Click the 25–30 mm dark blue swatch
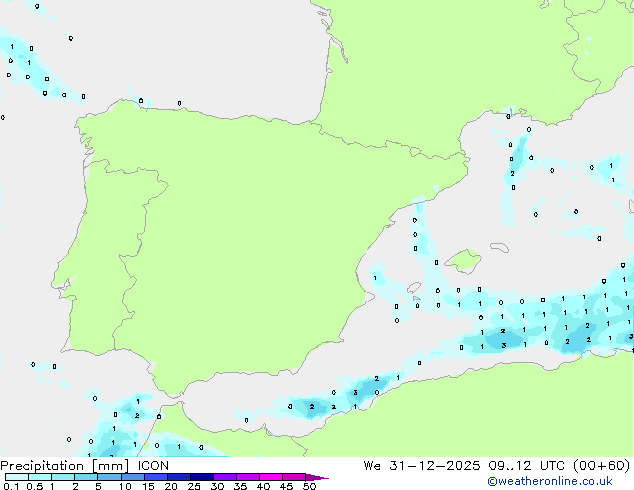This screenshot has width=634, height=490. 202,477
